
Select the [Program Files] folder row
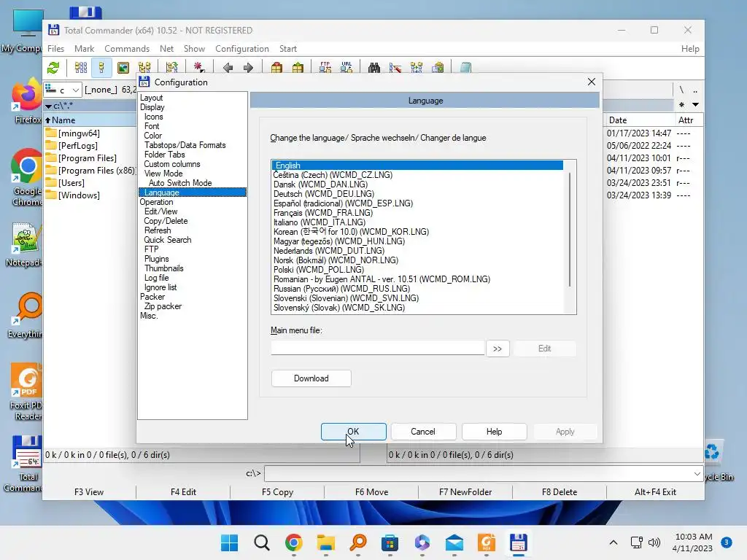coord(88,158)
